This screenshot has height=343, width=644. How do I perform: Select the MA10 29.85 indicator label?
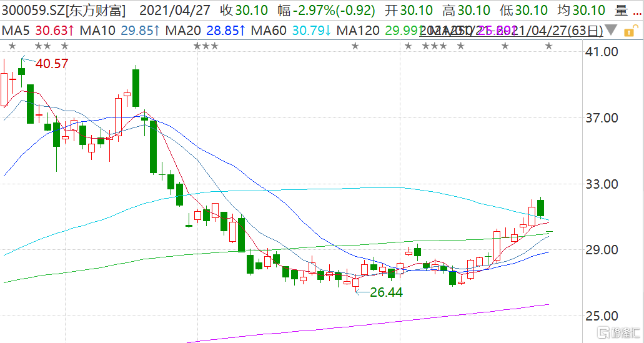click(119, 31)
